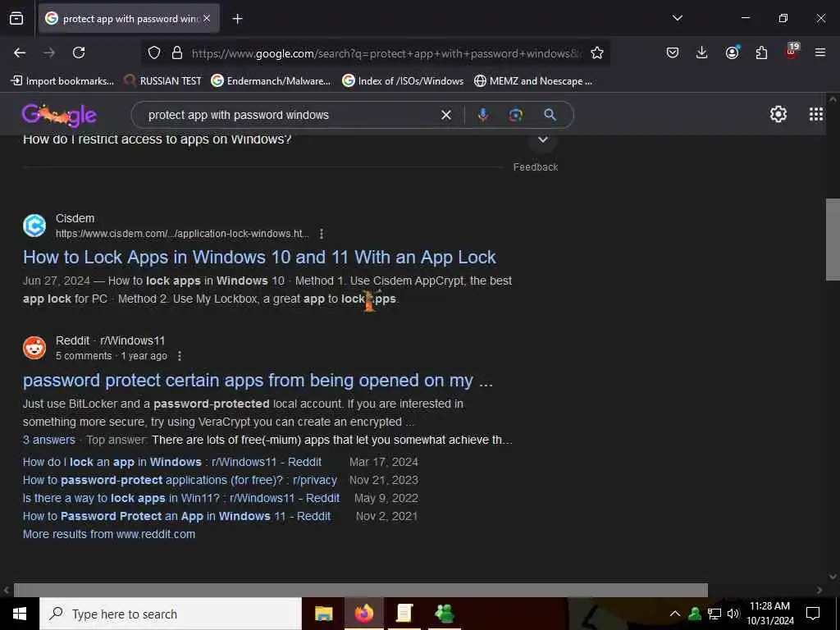Click uBlock extension icon showing 19
Screen dimensions: 840x630
tap(792, 52)
